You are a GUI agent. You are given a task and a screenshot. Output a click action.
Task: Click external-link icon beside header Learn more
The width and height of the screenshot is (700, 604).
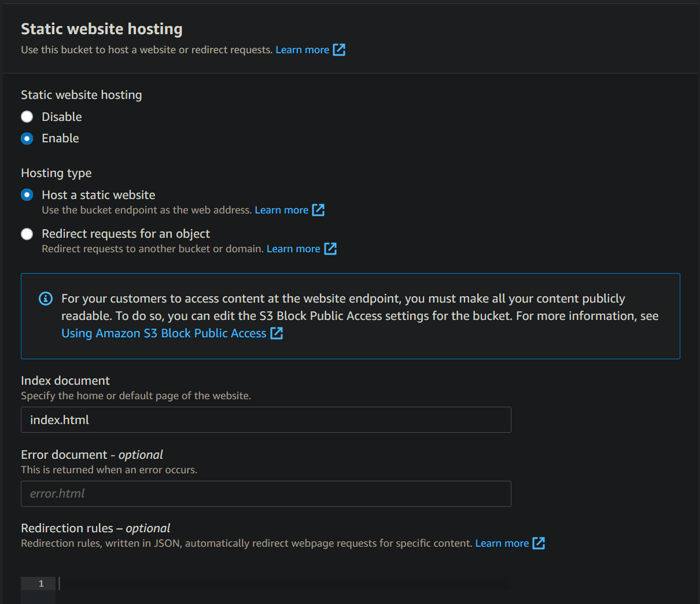click(339, 50)
